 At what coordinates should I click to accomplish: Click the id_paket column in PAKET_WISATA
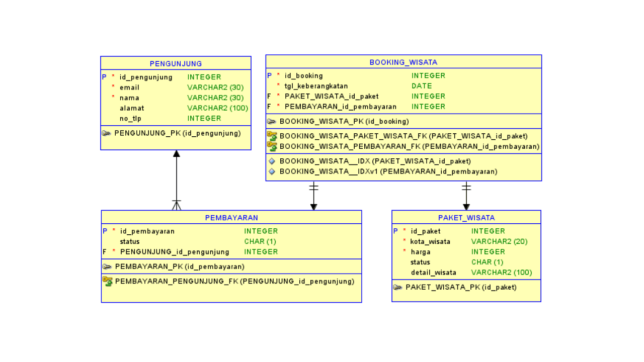426,231
